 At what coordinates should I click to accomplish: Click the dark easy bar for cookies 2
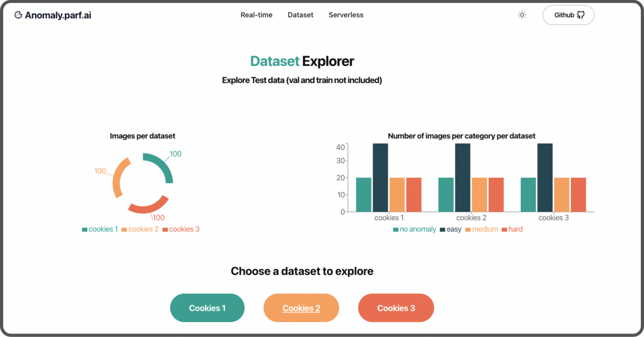[x=462, y=177]
